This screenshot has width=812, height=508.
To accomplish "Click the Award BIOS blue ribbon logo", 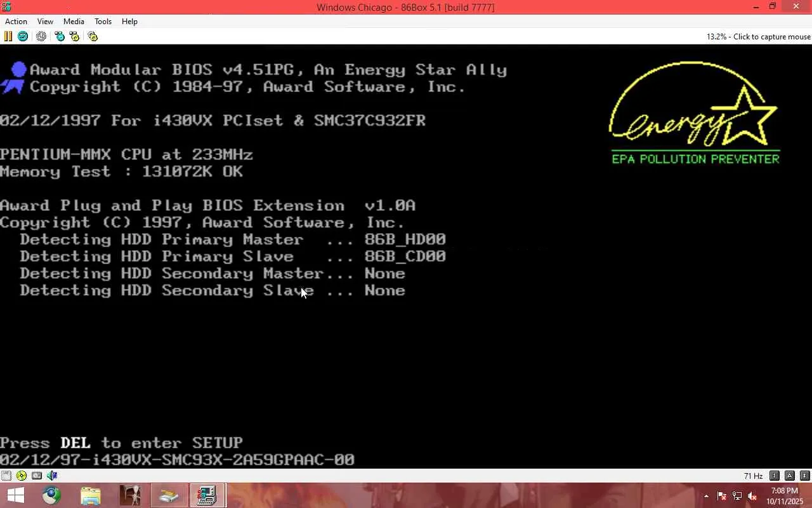I will 13,77.
